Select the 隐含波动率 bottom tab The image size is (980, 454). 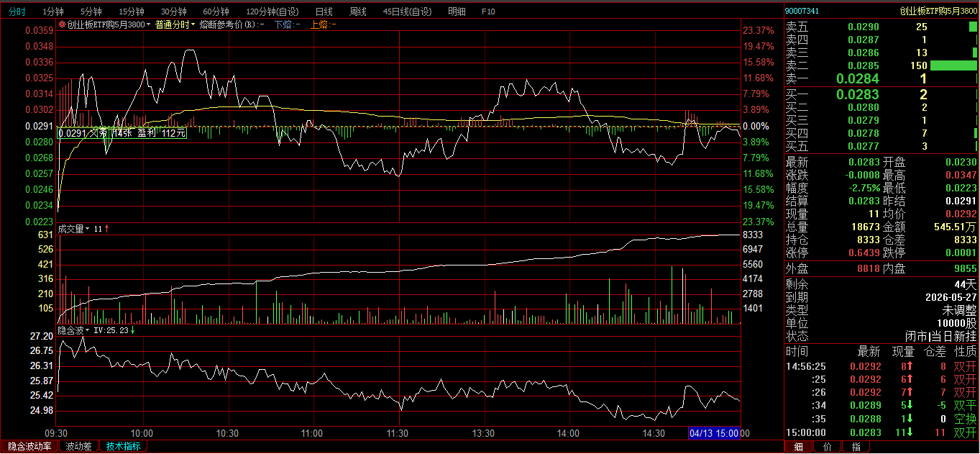tap(29, 446)
